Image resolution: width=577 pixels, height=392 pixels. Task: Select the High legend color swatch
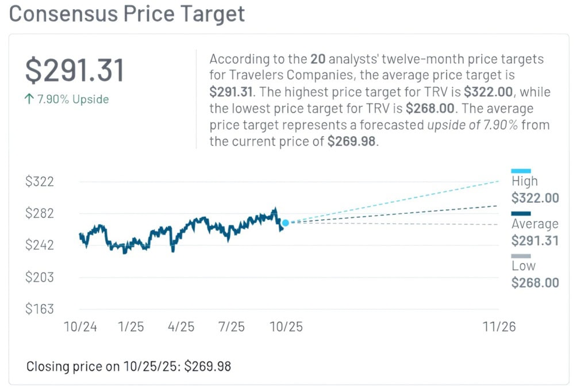point(521,171)
